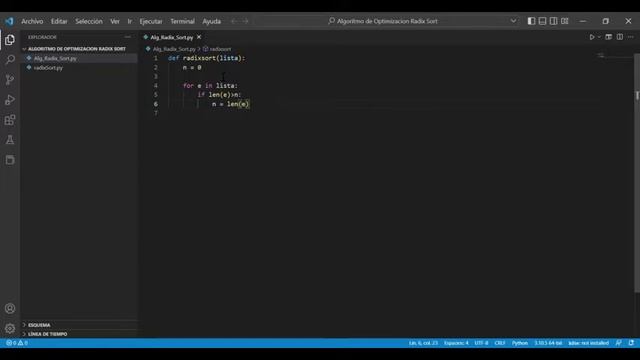
Task: Click line number 7 in gutter
Action: 156,113
